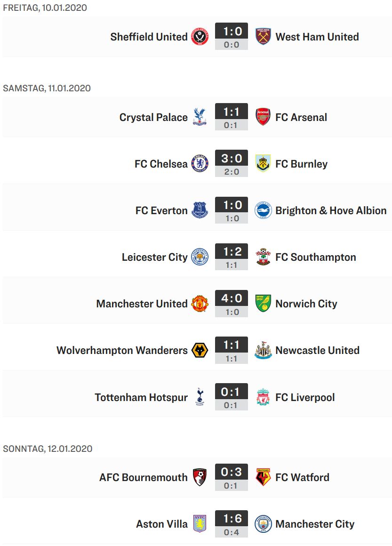The height and width of the screenshot is (546, 392).
Task: Select the Arsenal cannon crest
Action: (263, 117)
